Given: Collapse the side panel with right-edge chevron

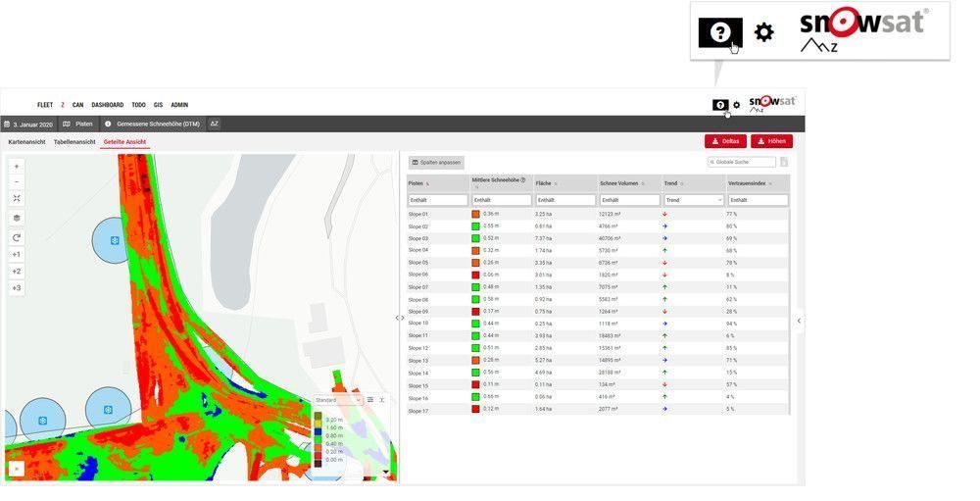Looking at the screenshot, I should pos(799,321).
